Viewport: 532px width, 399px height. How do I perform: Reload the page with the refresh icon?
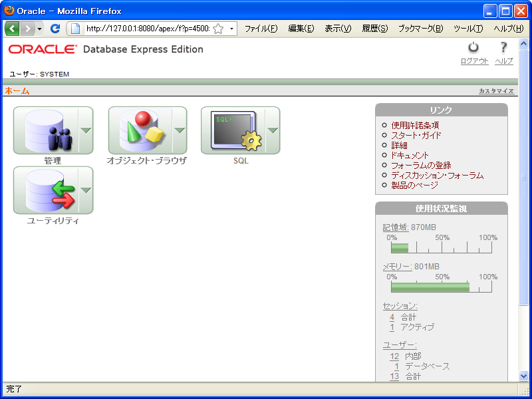tap(55, 28)
